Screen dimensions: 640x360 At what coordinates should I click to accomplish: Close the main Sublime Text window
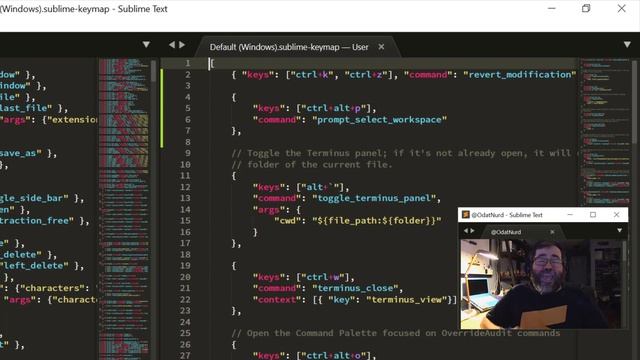tap(621, 8)
